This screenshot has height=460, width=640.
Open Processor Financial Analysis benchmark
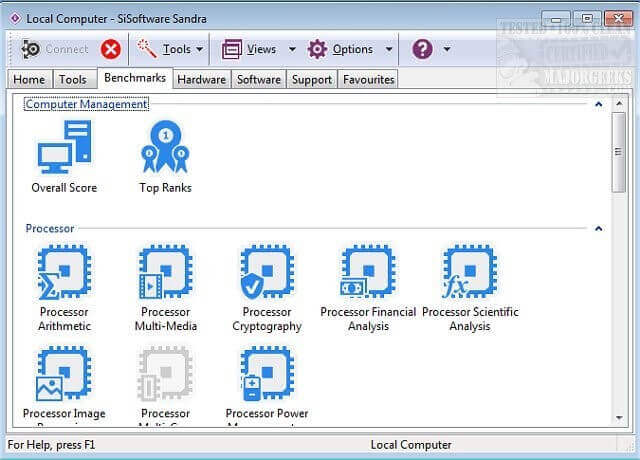(x=367, y=273)
